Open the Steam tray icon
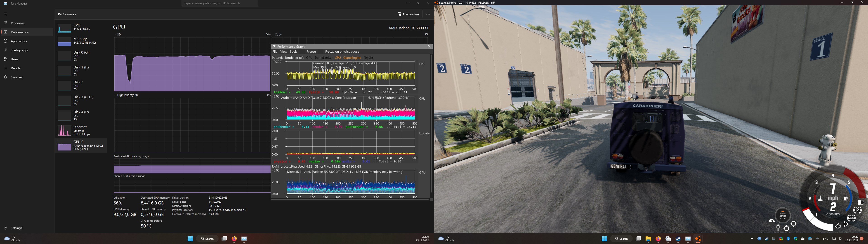Screen dimensions: 868x244 (767, 239)
